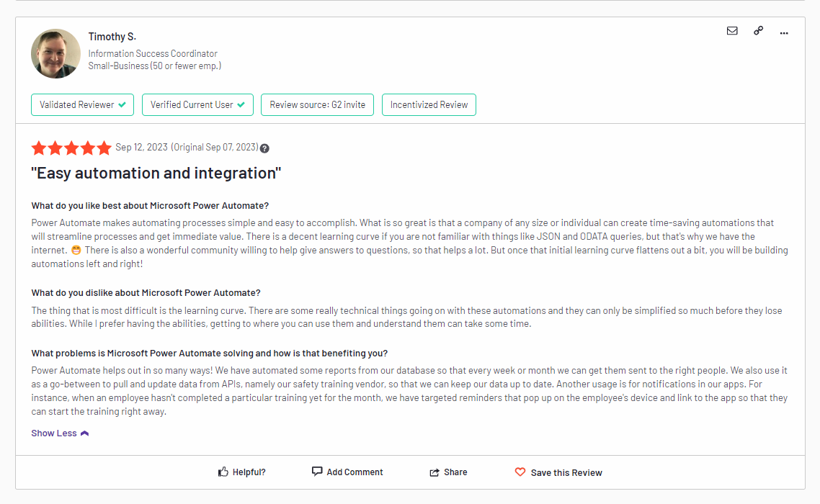The height and width of the screenshot is (504, 820).
Task: Click the date help question-mark icon
Action: (264, 148)
